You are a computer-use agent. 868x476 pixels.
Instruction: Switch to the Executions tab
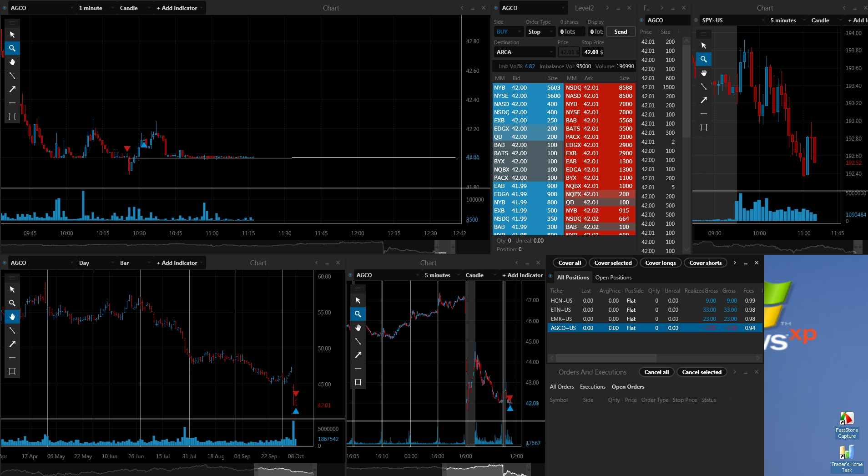tap(592, 387)
